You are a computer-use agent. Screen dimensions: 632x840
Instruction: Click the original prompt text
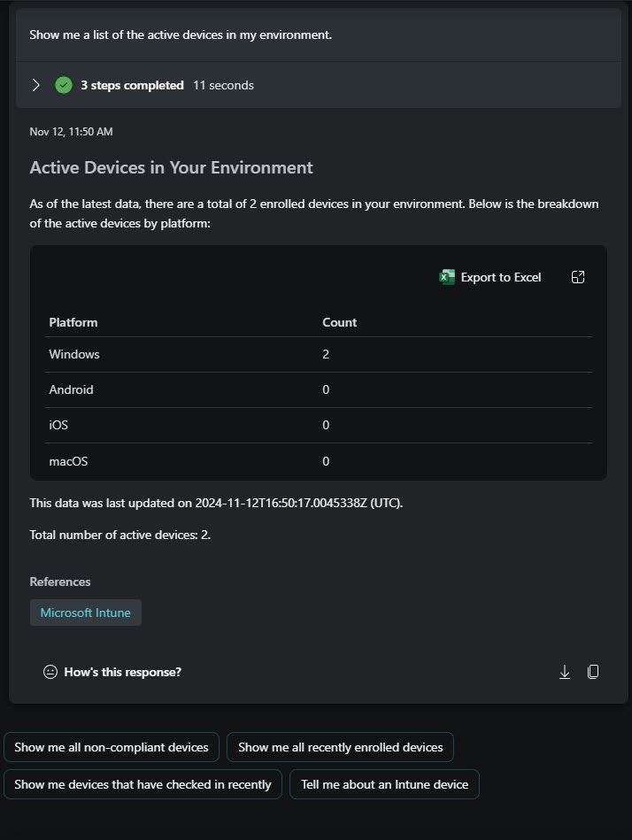pos(181,35)
